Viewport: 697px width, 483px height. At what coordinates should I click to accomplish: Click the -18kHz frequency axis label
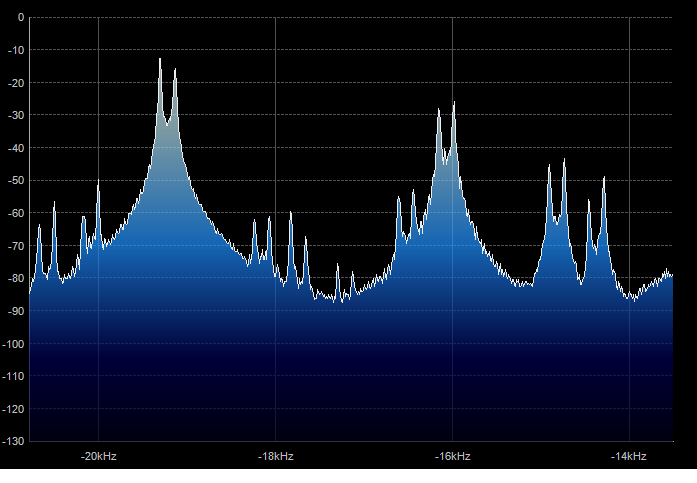pyautogui.click(x=276, y=456)
